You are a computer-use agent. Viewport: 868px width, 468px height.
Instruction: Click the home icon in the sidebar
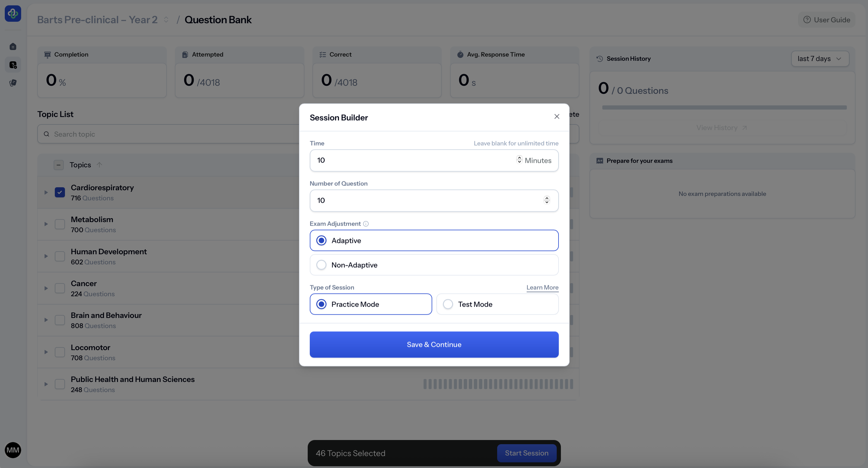point(13,46)
